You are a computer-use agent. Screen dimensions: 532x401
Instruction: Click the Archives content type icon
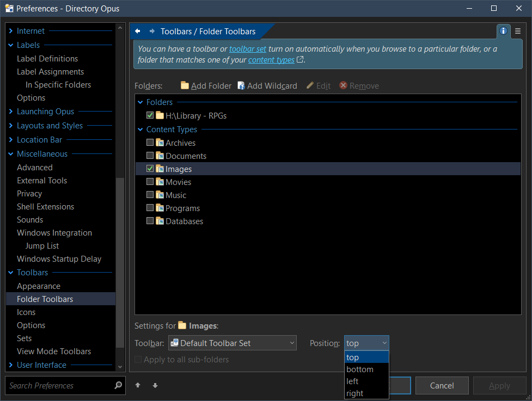160,143
